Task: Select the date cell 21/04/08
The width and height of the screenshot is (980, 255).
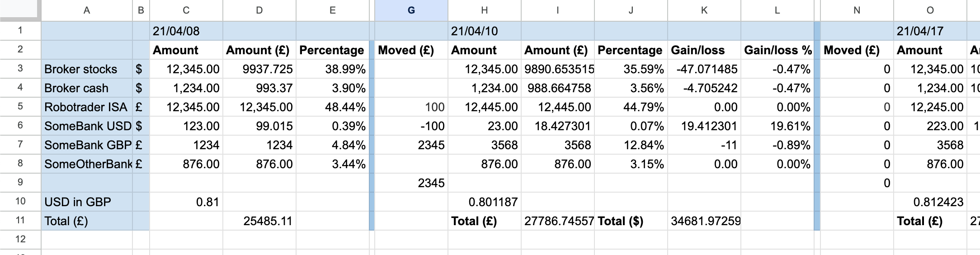Action: (186, 31)
